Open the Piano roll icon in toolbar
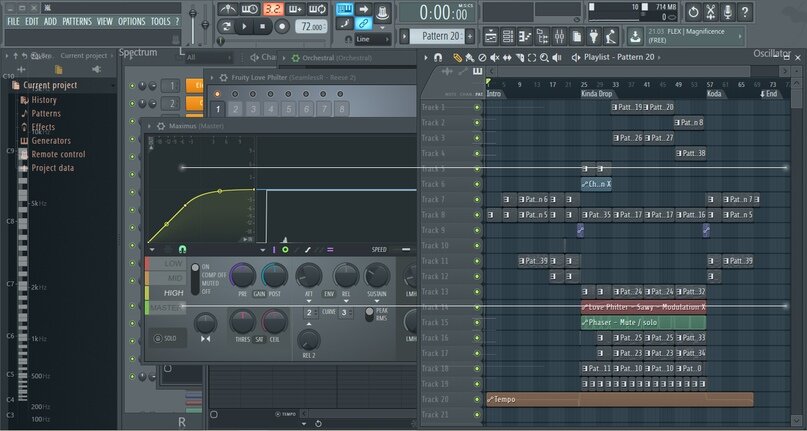The image size is (807, 431). (524, 37)
